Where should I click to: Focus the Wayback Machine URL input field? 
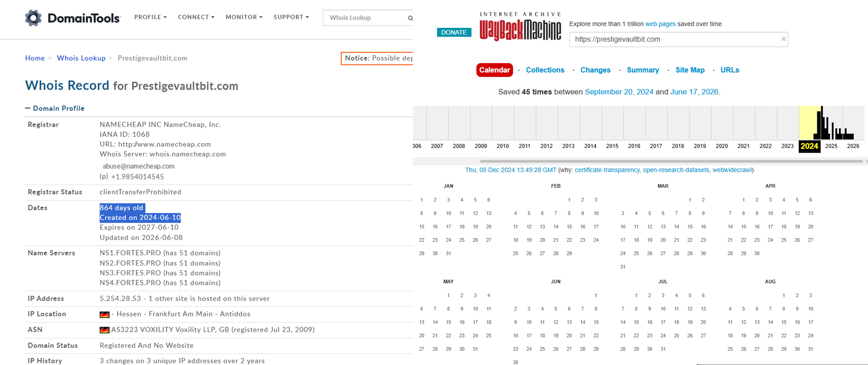click(676, 39)
